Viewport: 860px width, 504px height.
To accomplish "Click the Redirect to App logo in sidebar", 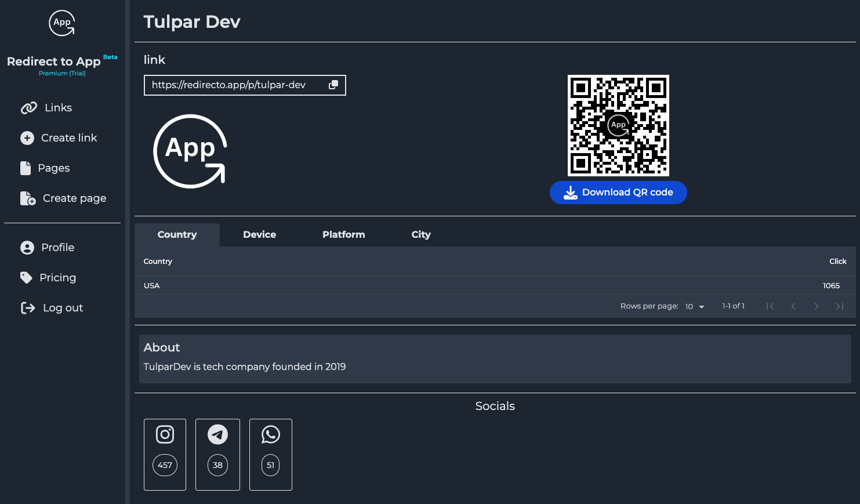I will (x=62, y=23).
